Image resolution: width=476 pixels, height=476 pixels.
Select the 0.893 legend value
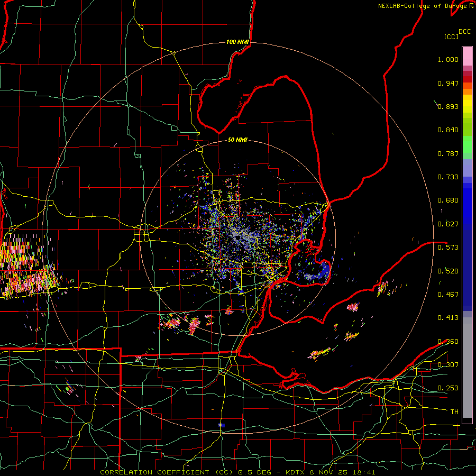pyautogui.click(x=448, y=106)
